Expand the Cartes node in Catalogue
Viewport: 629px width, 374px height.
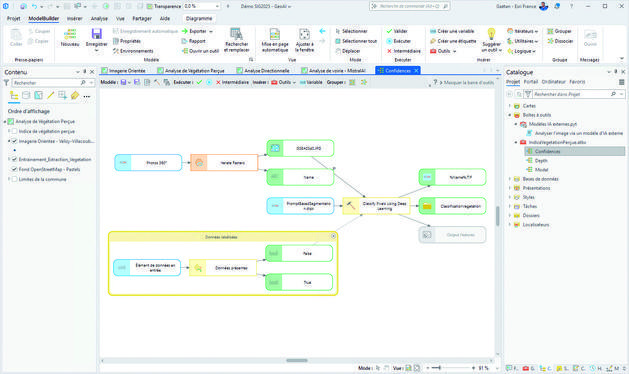510,106
